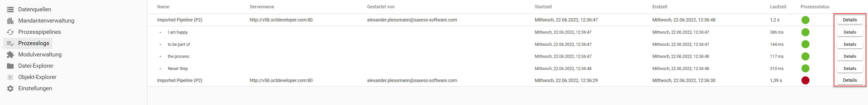Click the Datenquellen sidebar icon

click(10, 9)
